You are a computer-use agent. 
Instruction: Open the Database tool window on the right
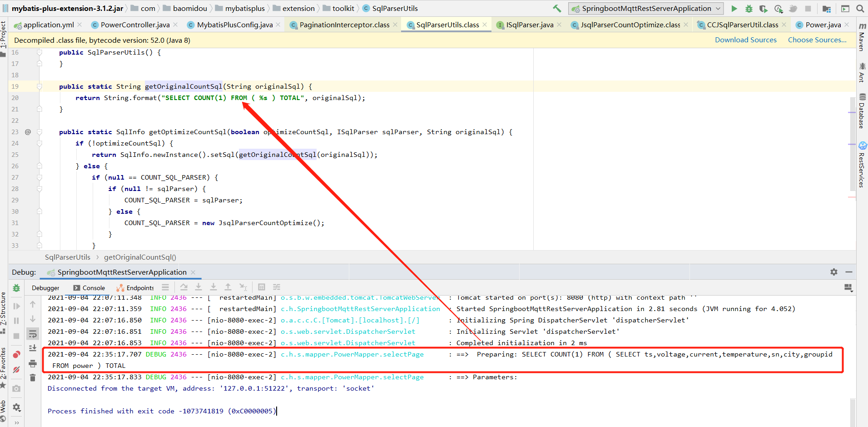[862, 111]
